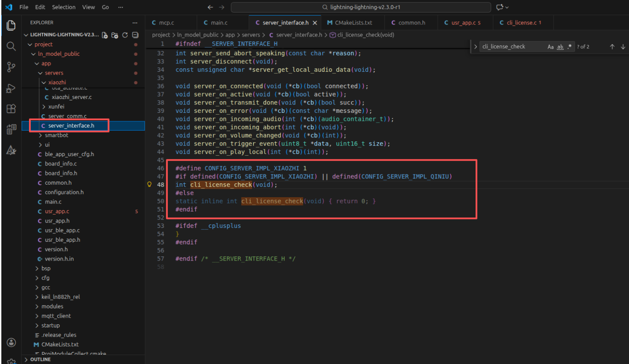
Task: Open the Explorer view in activity bar
Action: pyautogui.click(x=11, y=25)
